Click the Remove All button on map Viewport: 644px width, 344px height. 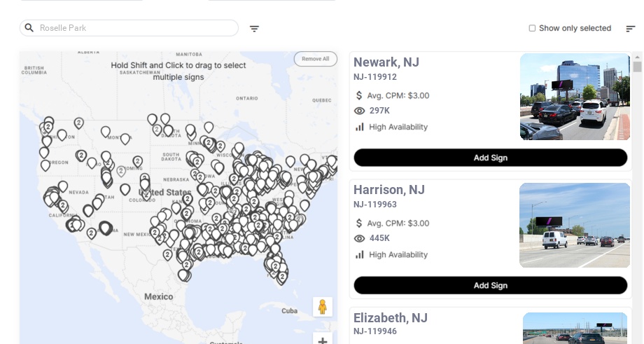[x=315, y=59]
